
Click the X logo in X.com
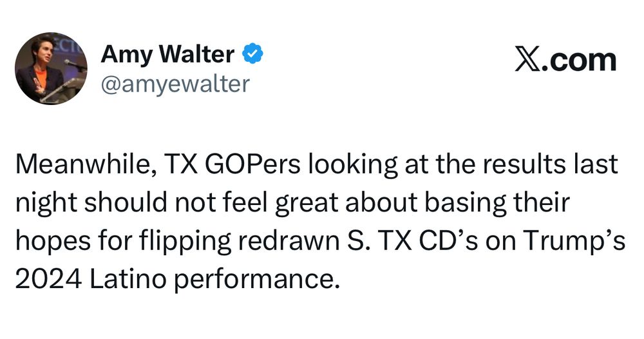[x=528, y=61]
